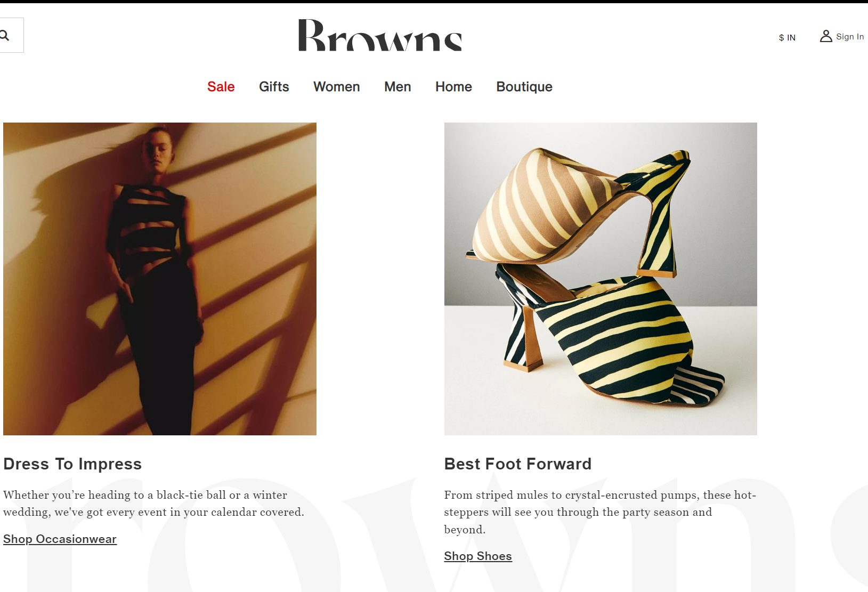Open the Women menu
The height and width of the screenshot is (592, 868).
[x=337, y=86]
